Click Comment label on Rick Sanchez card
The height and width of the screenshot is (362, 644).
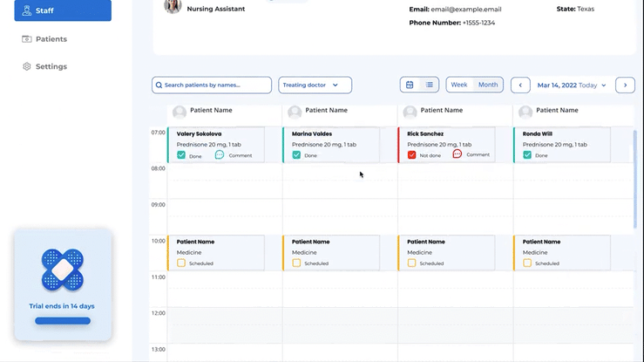click(x=478, y=154)
